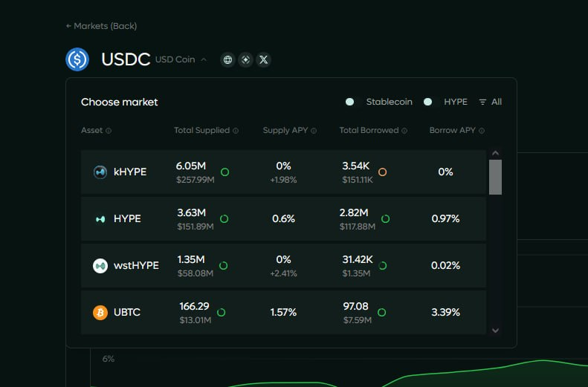Choose the kHYPE market name
Image resolution: width=588 pixels, height=387 pixels.
(130, 172)
